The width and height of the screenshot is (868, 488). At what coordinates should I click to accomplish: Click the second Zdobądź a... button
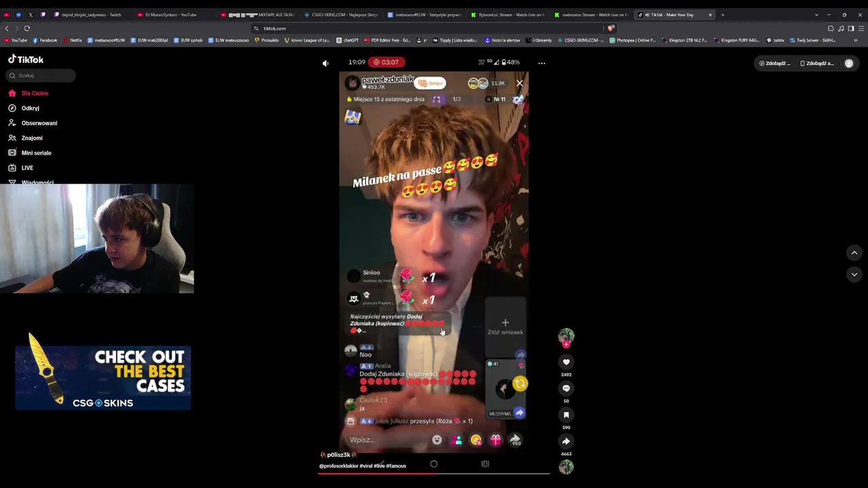tap(816, 63)
